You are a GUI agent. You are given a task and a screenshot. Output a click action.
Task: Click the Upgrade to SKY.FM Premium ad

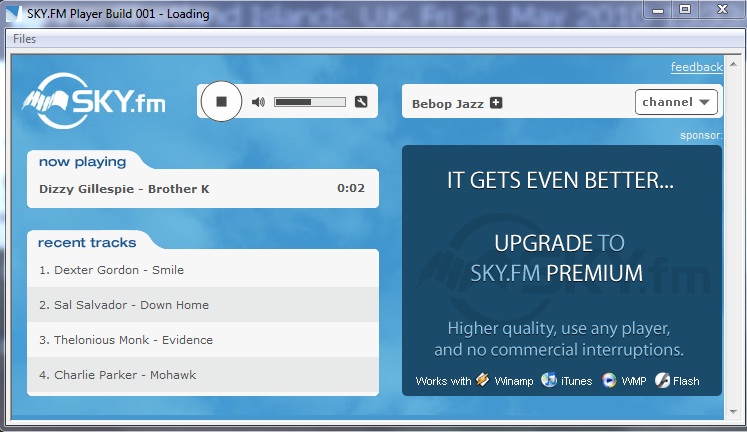coord(562,271)
